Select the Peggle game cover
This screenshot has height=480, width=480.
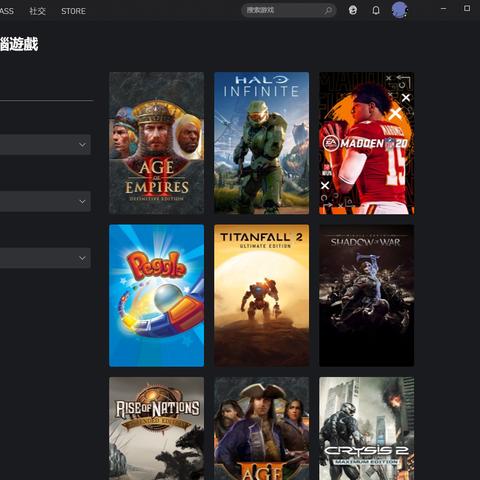click(157, 295)
